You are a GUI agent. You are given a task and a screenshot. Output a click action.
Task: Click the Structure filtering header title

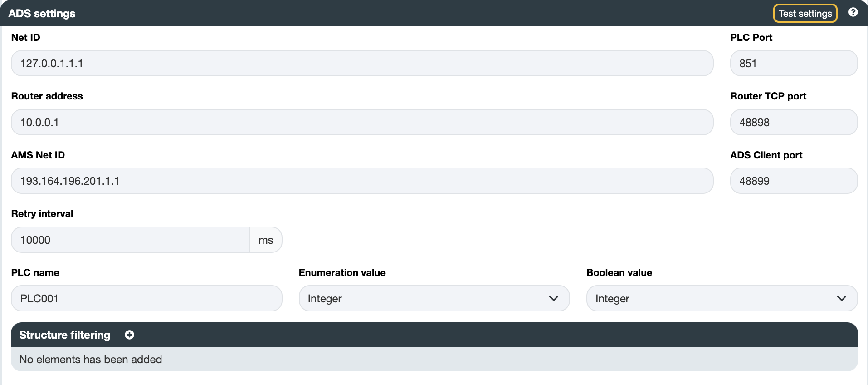pyautogui.click(x=64, y=335)
